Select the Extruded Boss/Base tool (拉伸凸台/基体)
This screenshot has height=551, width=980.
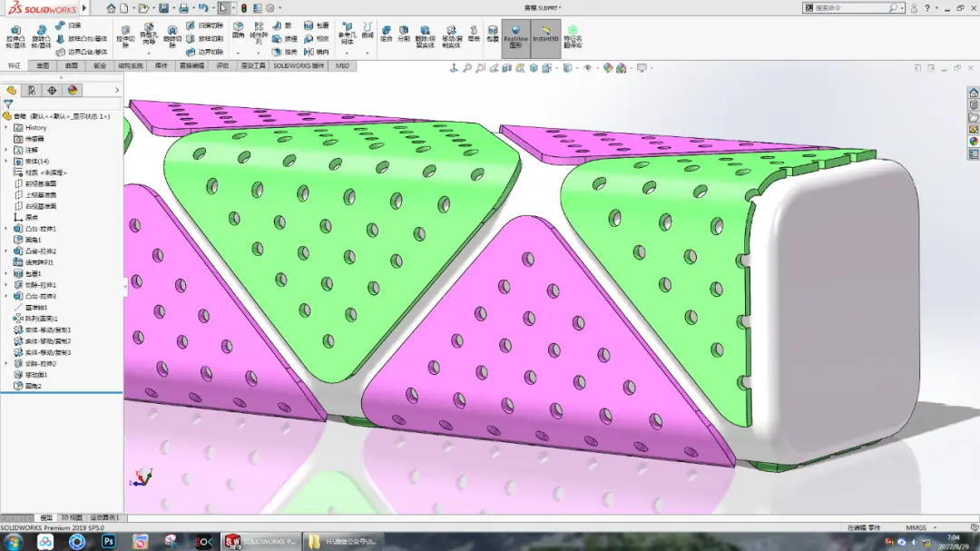(15, 37)
